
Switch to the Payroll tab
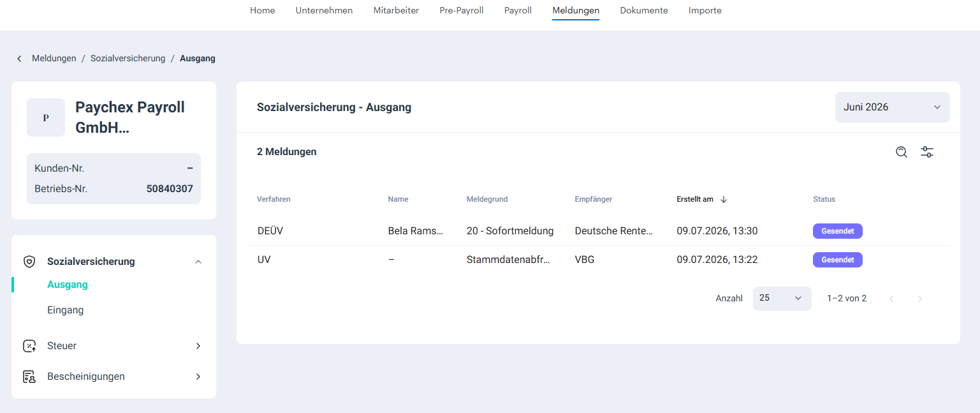tap(518, 10)
